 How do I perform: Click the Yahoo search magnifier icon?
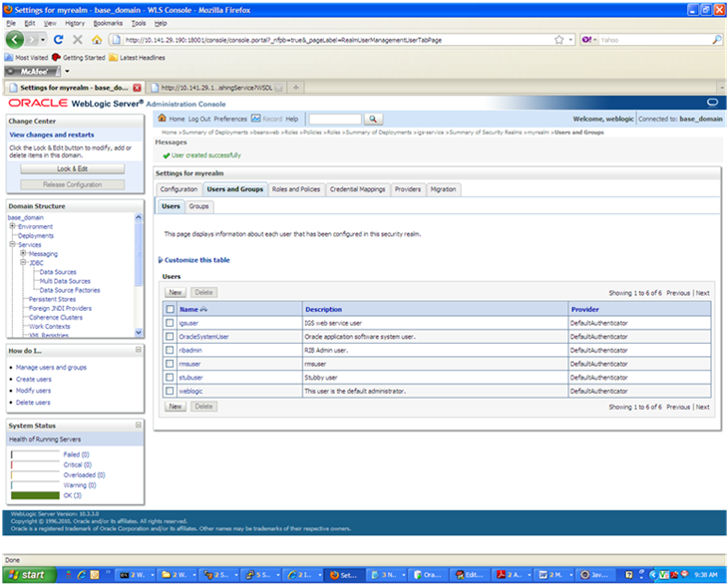click(x=716, y=40)
